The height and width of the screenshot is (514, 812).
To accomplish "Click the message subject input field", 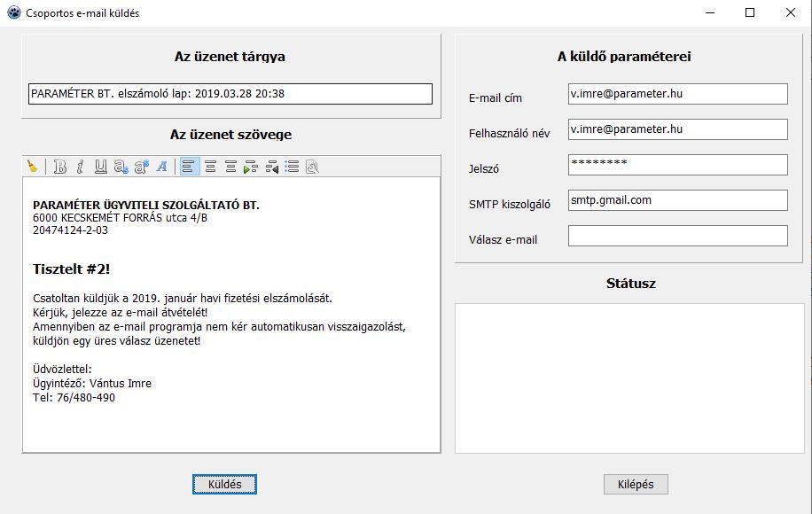I will [230, 94].
